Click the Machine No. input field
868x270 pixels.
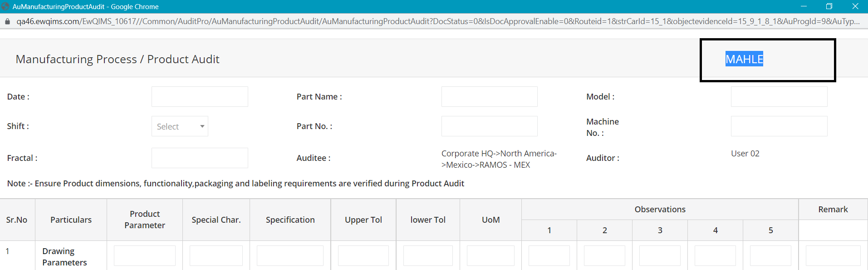click(x=779, y=126)
